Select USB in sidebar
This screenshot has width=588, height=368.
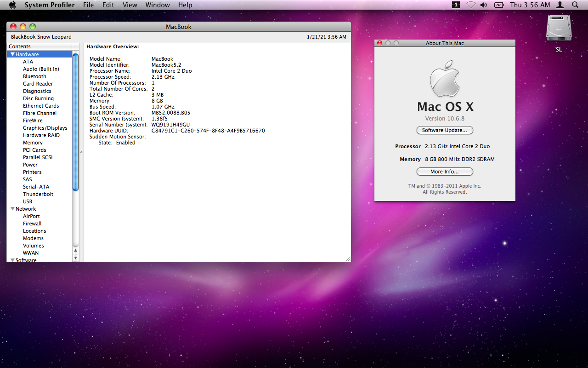pos(28,201)
